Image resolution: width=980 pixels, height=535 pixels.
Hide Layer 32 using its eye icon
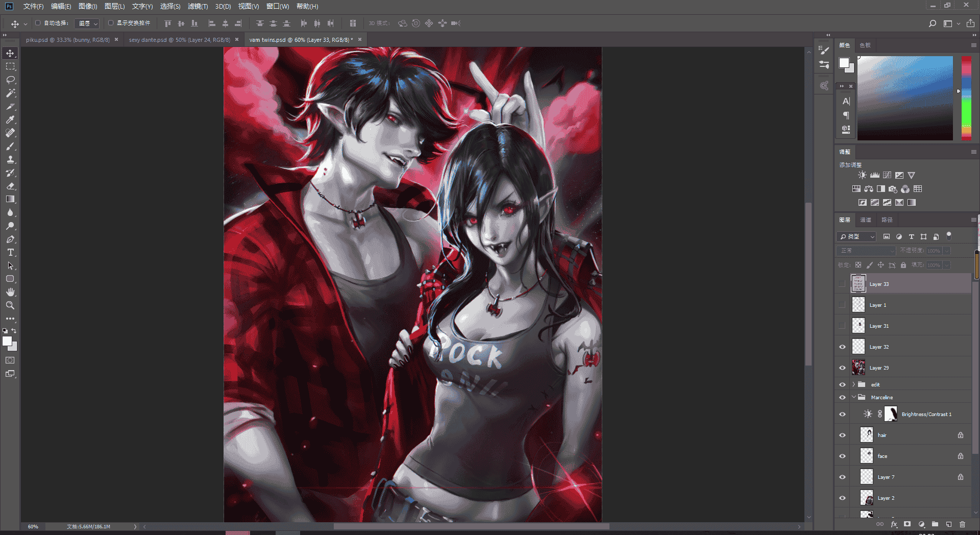842,347
